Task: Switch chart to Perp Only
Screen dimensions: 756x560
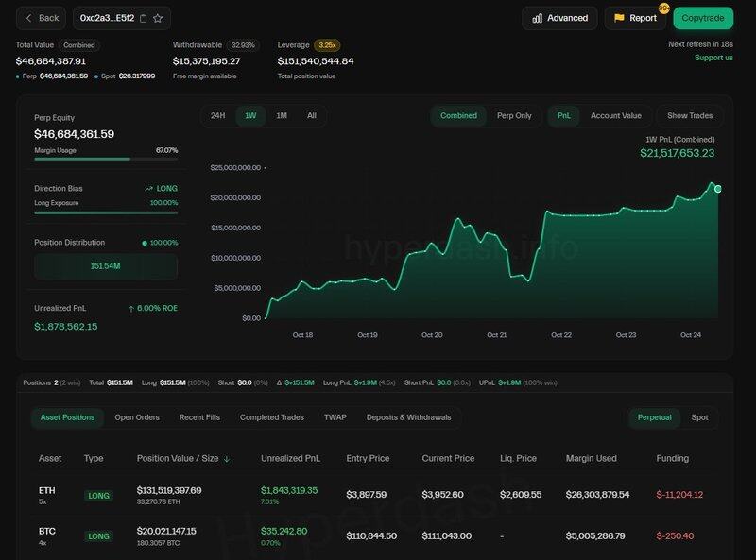Action: pos(514,116)
